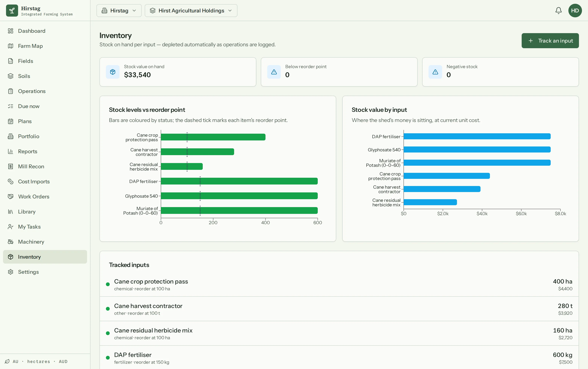Click the Negative stock warning icon

pos(435,72)
